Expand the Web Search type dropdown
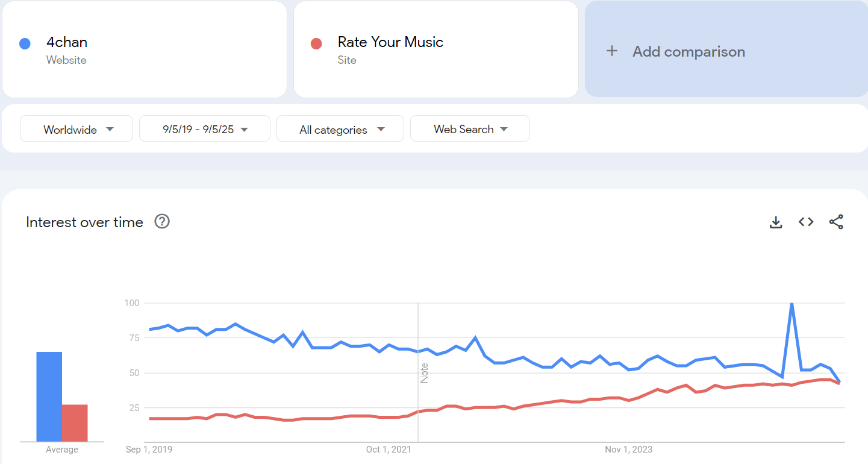Image resolution: width=868 pixels, height=464 pixels. [x=470, y=129]
